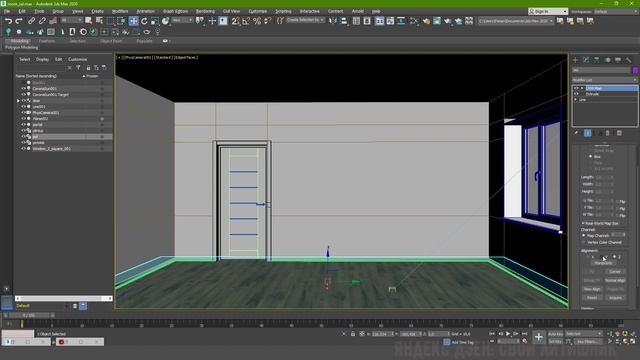The image size is (640, 360).
Task: Toggle Selection Lock icon in status bar
Action: (353, 334)
